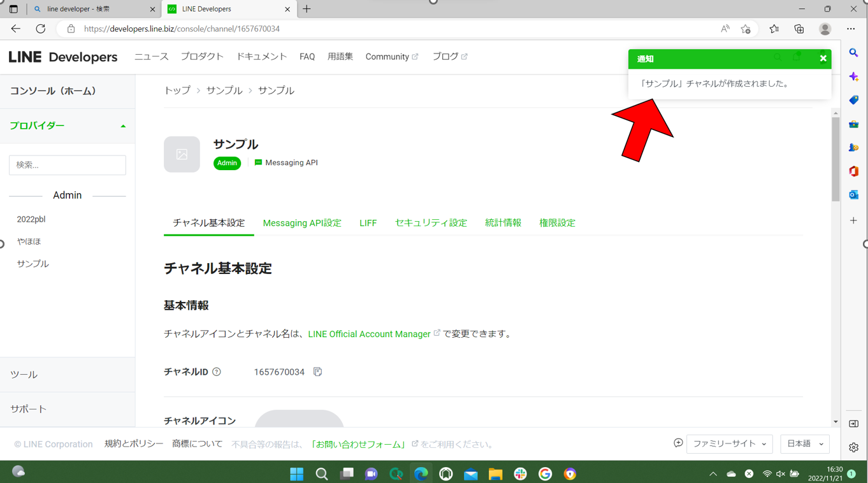
Task: Open the Tools briefcase icon in sidebar
Action: (x=854, y=124)
